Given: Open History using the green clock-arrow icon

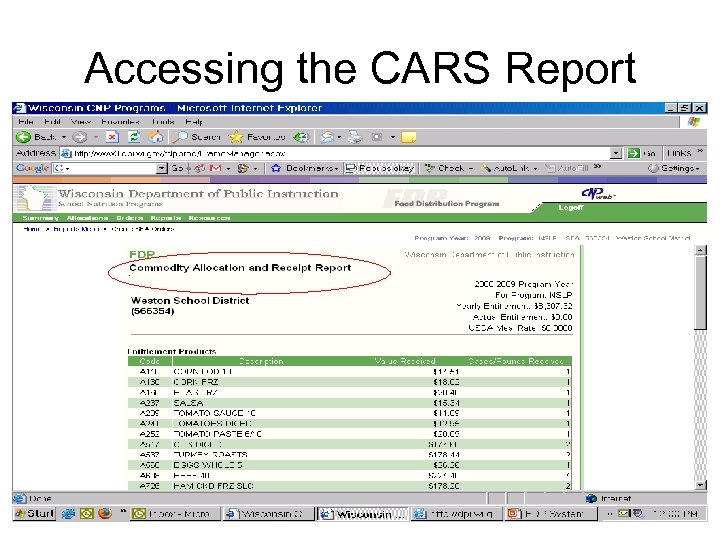Looking at the screenshot, I should [x=301, y=137].
